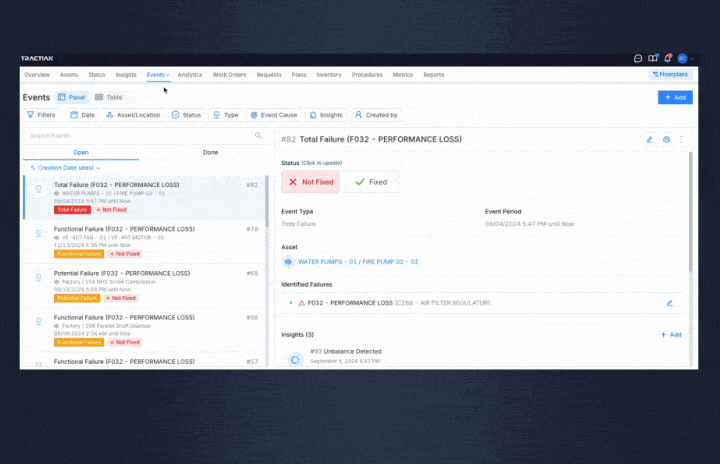Viewport: 720px width, 464px height.
Task: Click event #65 type icon
Action: (x=39, y=277)
